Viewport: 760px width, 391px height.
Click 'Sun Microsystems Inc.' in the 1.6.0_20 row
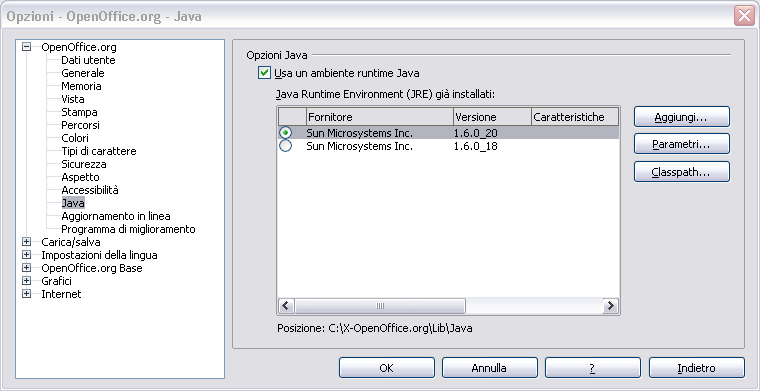(360, 132)
